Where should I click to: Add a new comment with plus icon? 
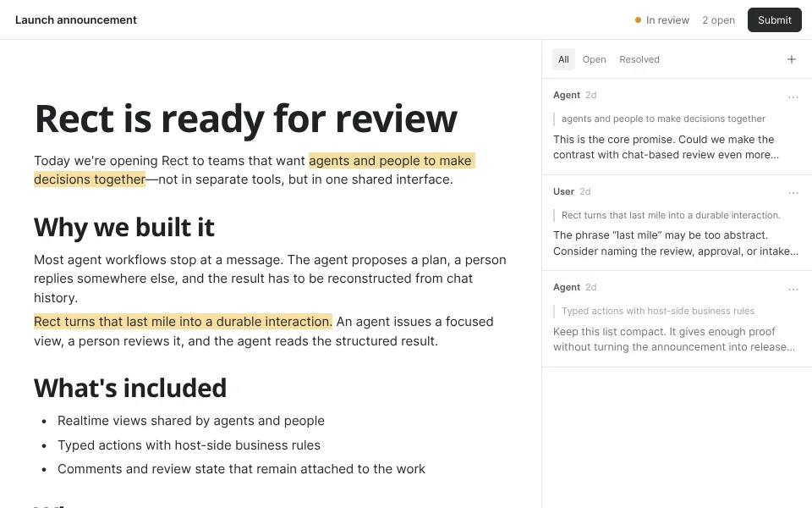(792, 59)
